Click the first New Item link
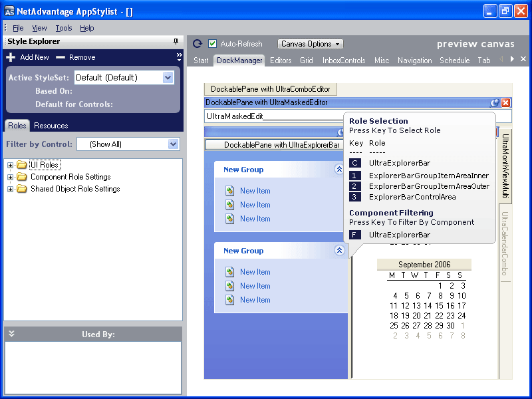Image resolution: width=532 pixels, height=399 pixels. [255, 190]
